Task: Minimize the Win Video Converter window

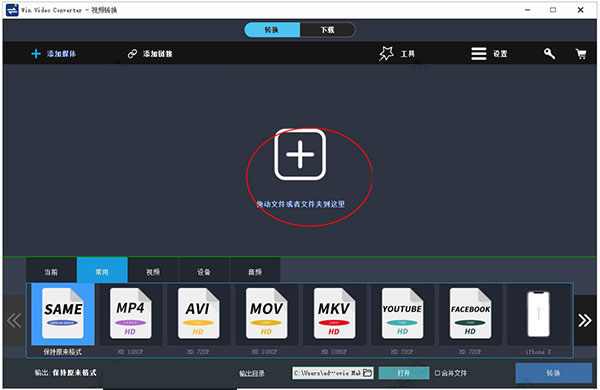Action: [x=528, y=10]
